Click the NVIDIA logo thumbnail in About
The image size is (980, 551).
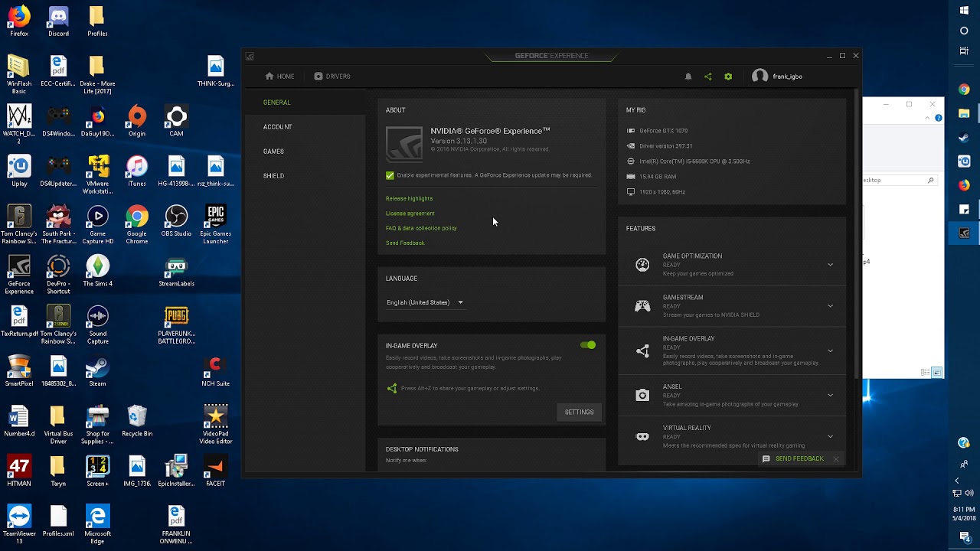coord(404,145)
